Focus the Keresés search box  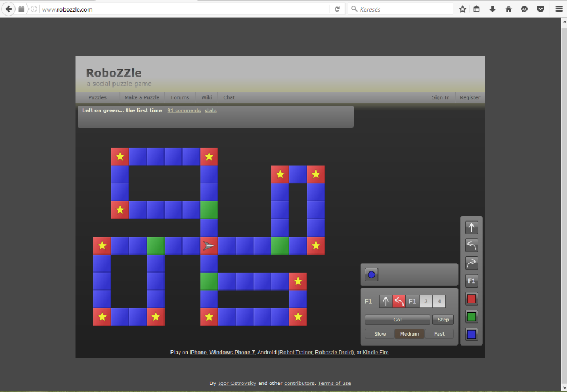tap(401, 9)
